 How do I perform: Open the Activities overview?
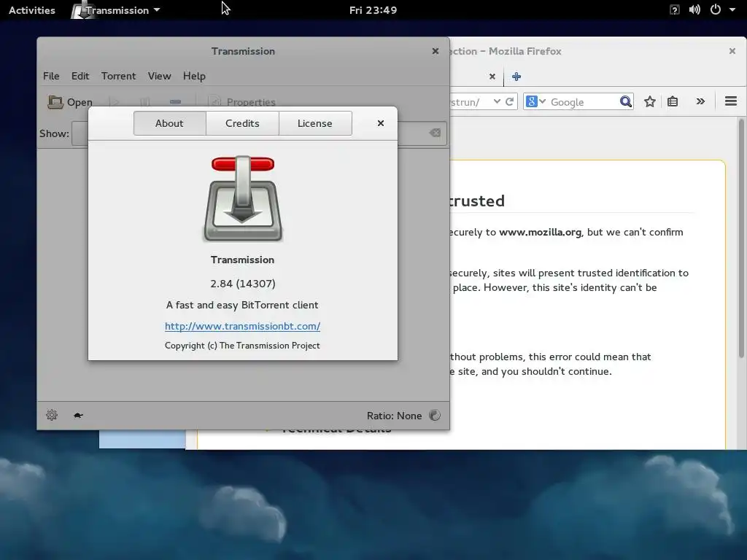tap(32, 10)
